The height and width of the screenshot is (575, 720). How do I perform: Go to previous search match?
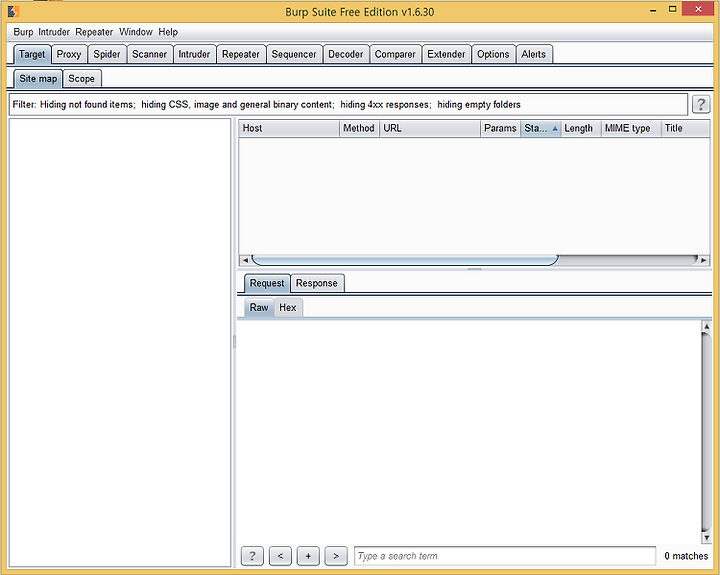click(x=280, y=556)
